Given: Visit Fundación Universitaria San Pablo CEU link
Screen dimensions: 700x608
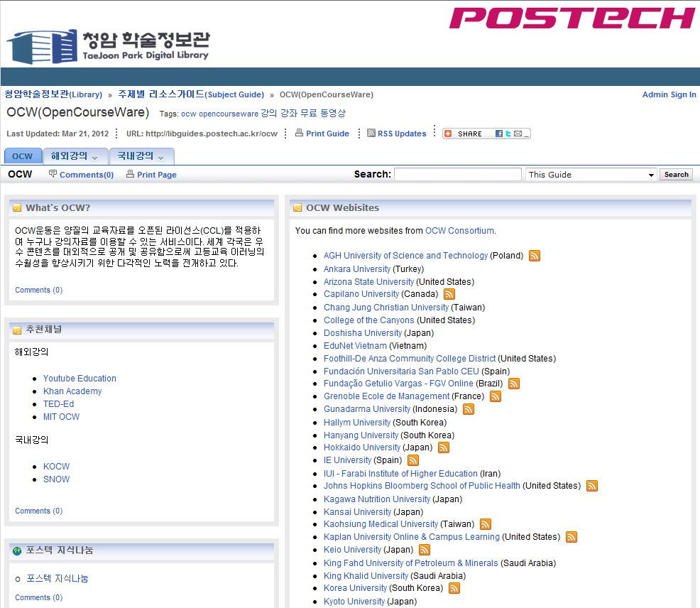Looking at the screenshot, I should tap(401, 371).
